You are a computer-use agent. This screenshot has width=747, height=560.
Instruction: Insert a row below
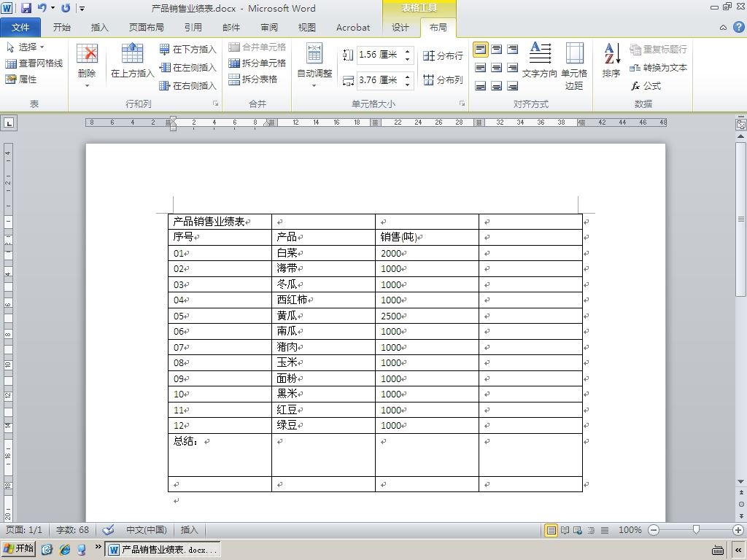187,49
